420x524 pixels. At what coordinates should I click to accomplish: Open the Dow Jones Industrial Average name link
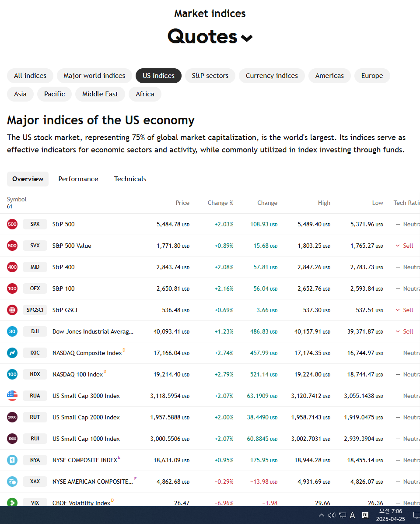93,331
